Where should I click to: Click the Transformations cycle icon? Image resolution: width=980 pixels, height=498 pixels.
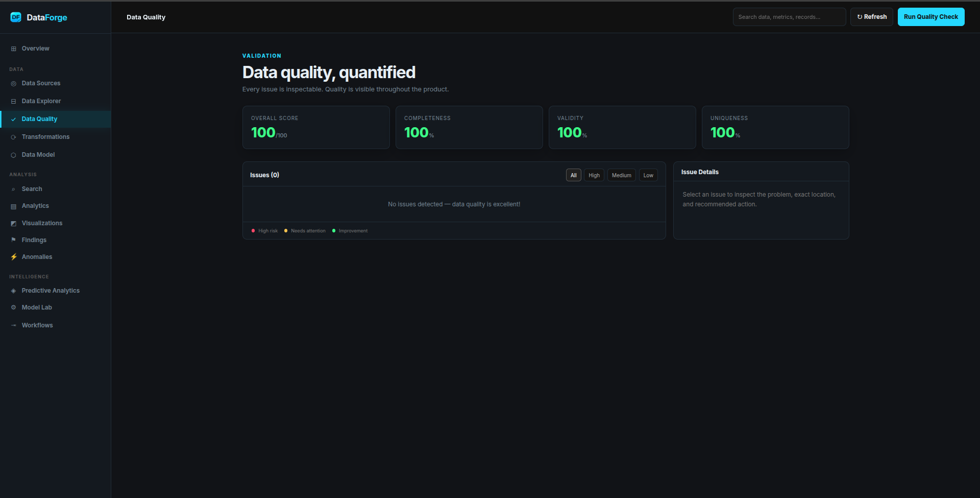pos(14,137)
